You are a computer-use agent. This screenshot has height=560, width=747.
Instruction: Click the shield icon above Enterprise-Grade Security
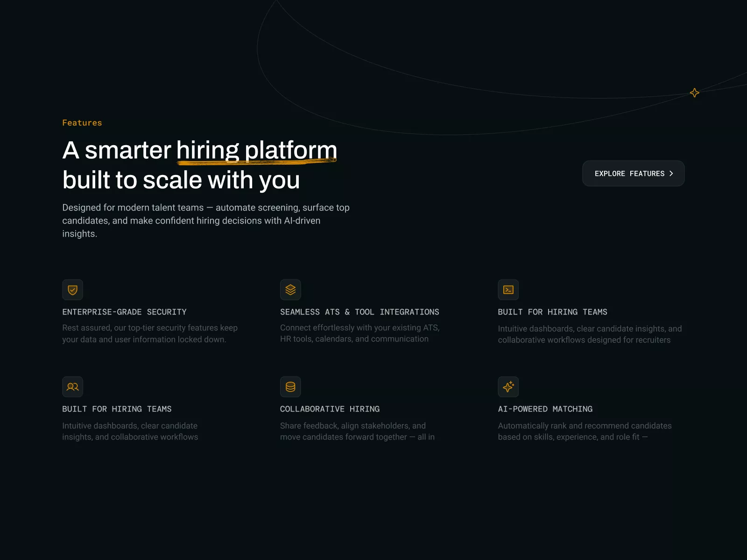coord(72,290)
